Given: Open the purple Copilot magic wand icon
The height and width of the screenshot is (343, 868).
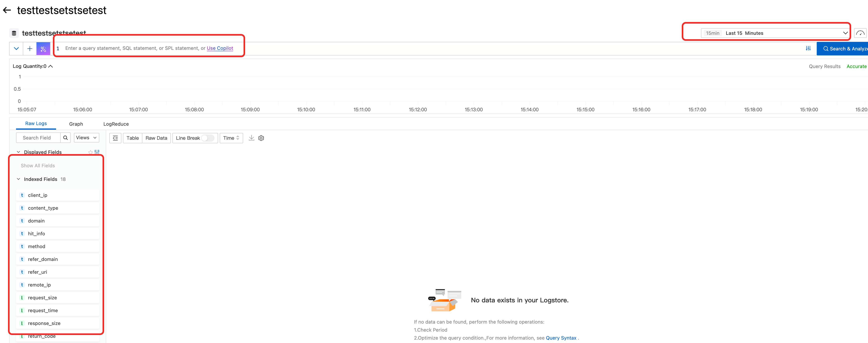Looking at the screenshot, I should [43, 49].
